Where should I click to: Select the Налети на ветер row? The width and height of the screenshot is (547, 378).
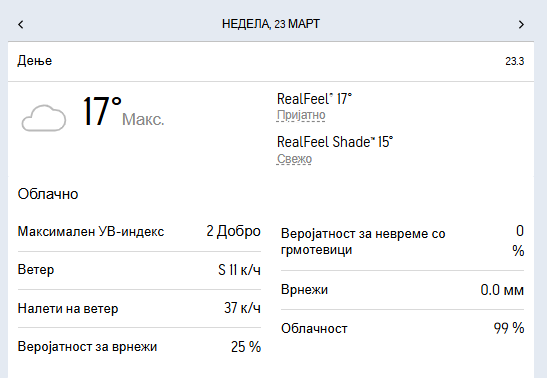click(139, 308)
